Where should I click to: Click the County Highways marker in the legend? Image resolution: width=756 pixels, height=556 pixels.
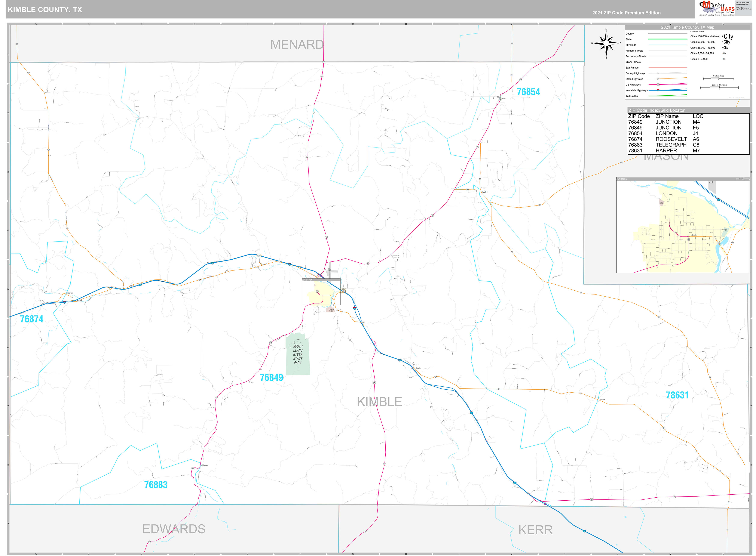click(x=658, y=73)
